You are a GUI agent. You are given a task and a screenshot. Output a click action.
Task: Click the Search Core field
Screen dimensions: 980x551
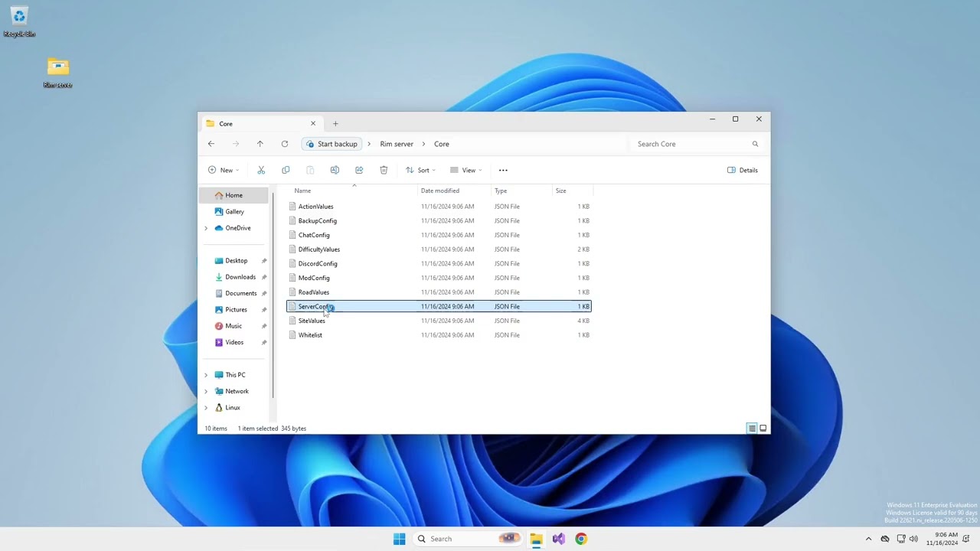coord(697,144)
